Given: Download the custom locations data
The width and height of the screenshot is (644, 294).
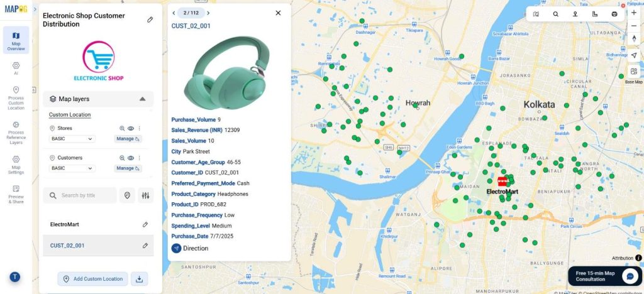Looking at the screenshot, I should click(139, 279).
